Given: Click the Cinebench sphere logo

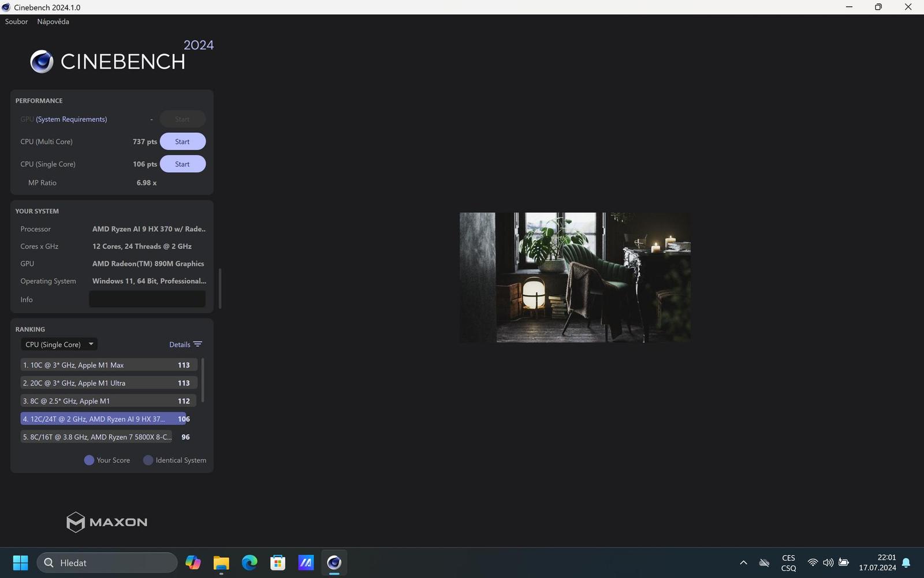Looking at the screenshot, I should (x=42, y=61).
